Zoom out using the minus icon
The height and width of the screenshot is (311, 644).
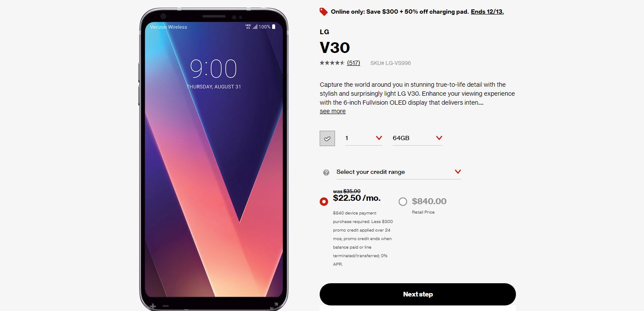(x=166, y=306)
